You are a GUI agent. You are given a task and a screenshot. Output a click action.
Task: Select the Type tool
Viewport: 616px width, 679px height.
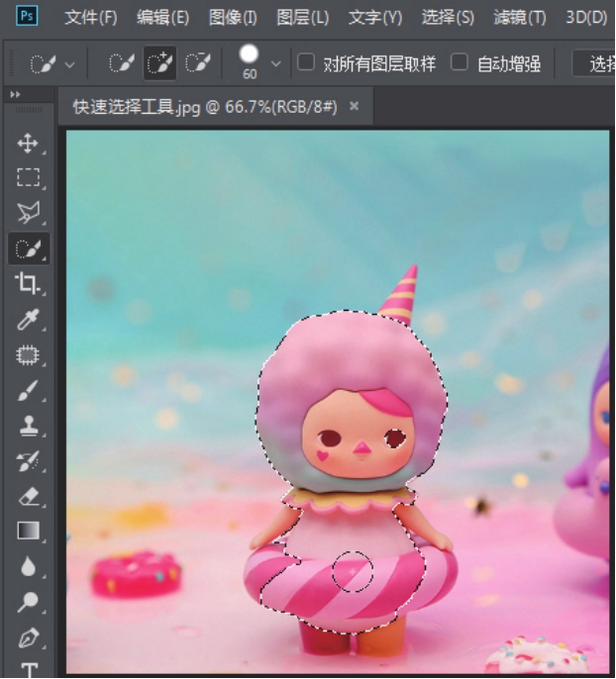(29, 669)
